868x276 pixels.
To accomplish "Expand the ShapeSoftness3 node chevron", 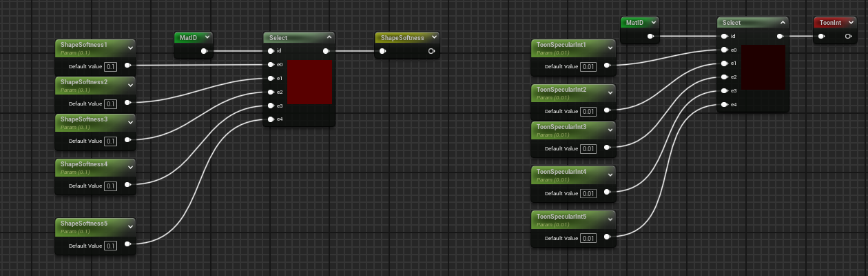I will (x=130, y=121).
